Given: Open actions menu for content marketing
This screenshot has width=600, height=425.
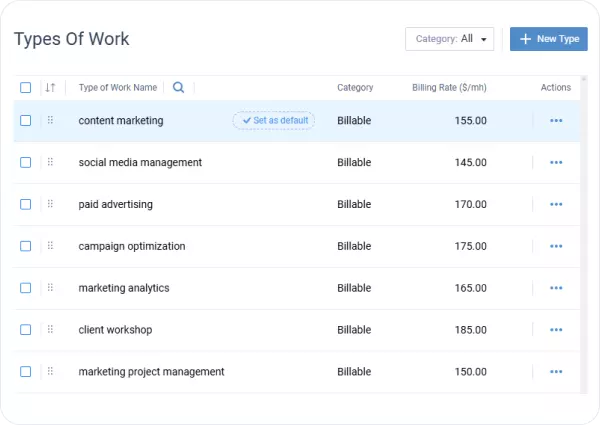Looking at the screenshot, I should click(x=556, y=120).
